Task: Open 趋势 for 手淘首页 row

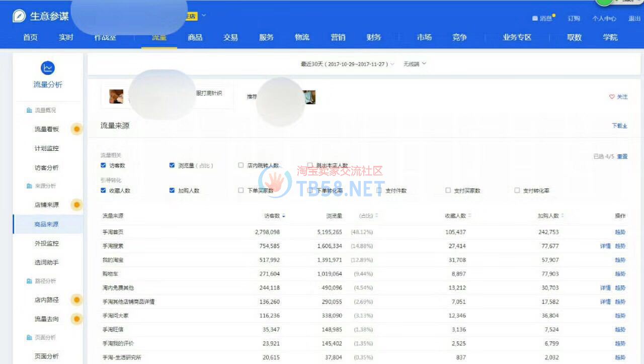Action: point(620,232)
